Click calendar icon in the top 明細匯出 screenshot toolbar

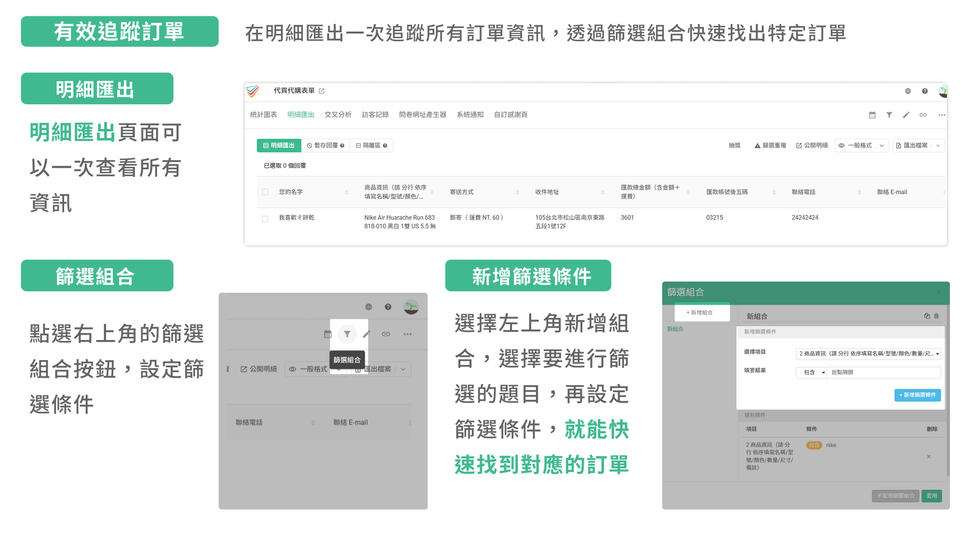(x=872, y=115)
